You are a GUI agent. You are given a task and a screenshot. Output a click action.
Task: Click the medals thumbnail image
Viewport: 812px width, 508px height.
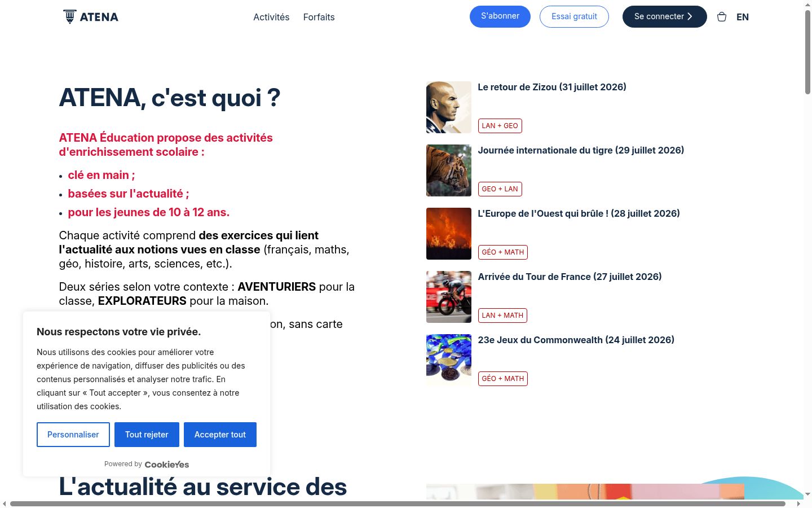pos(449,360)
